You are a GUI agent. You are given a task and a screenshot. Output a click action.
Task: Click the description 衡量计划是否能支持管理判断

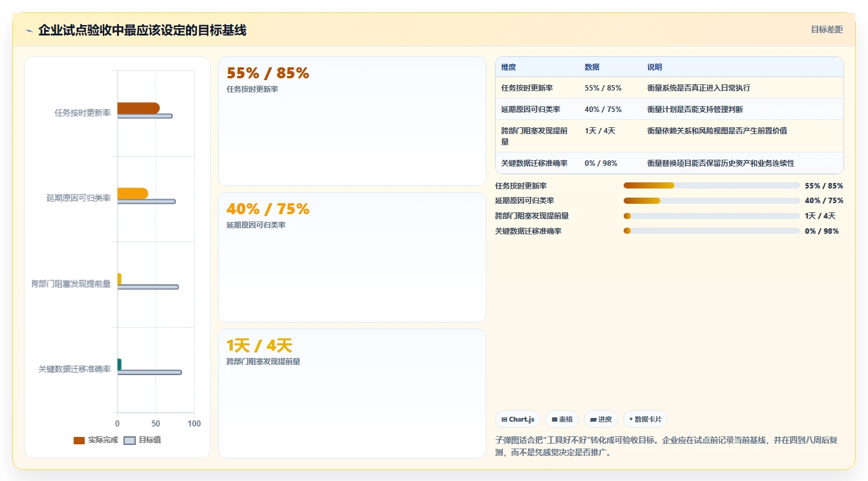pyautogui.click(x=695, y=110)
